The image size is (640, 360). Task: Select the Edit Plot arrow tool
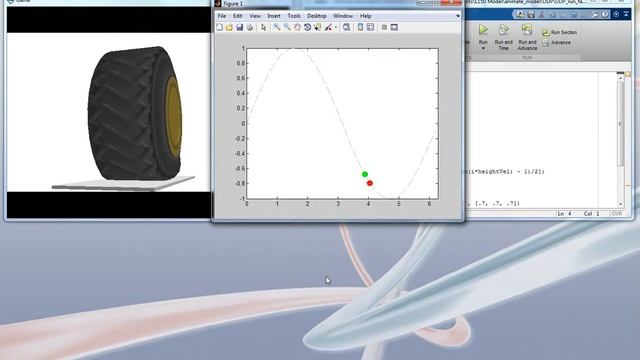tap(264, 27)
